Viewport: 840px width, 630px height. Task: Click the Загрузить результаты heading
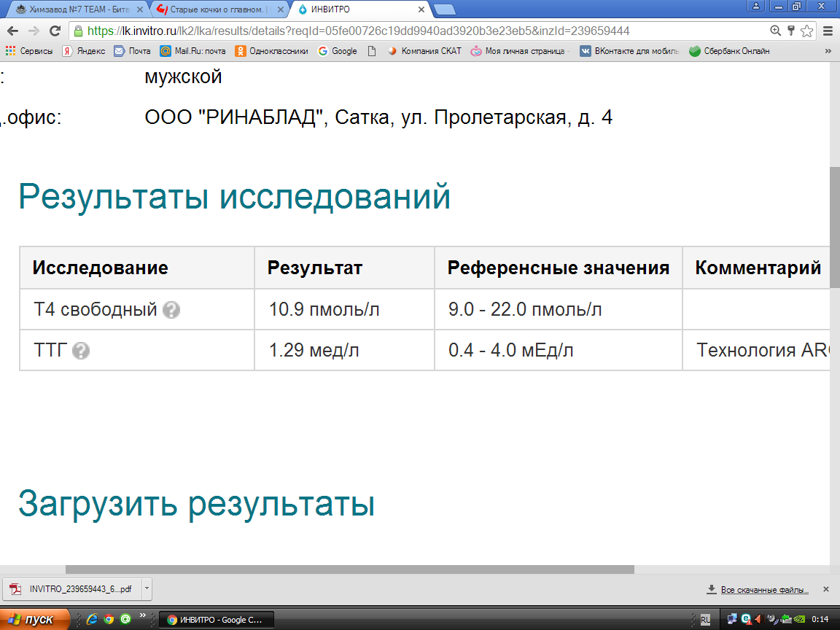(197, 504)
